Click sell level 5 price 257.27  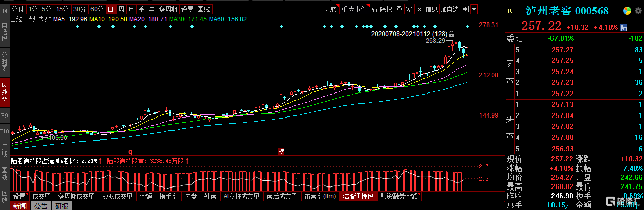[563, 50]
